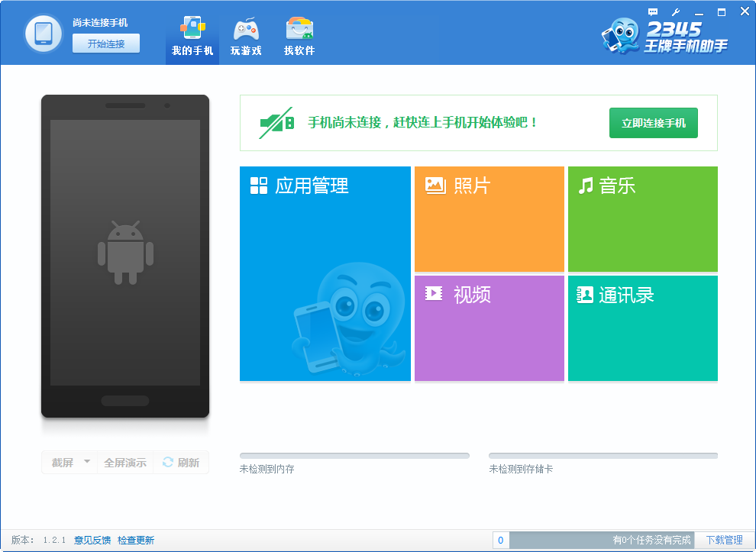The image size is (756, 552).
Task: Click the dark phone preview screen
Action: [125, 252]
